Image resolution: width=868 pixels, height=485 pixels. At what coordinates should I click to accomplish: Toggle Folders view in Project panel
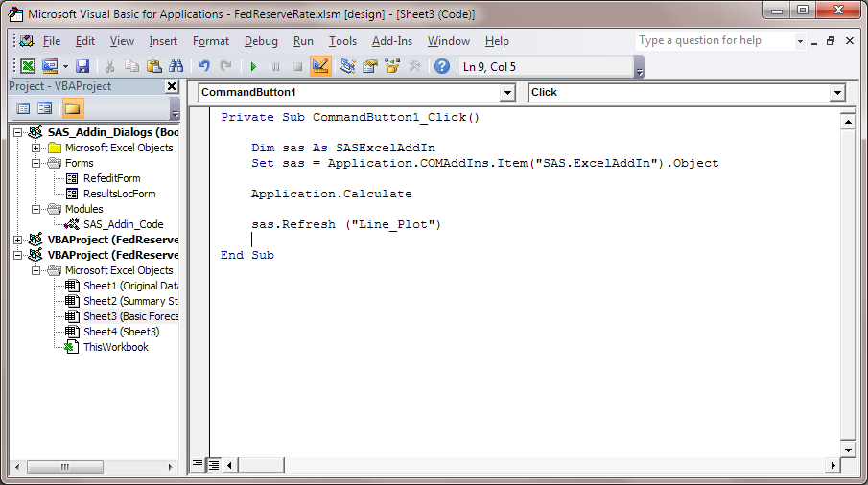point(73,108)
